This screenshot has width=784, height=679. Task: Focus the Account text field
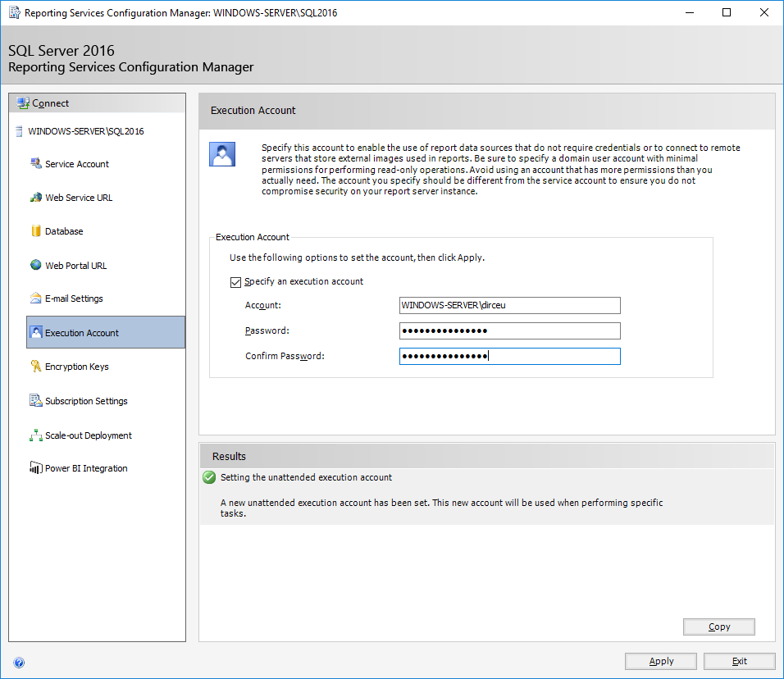[x=509, y=305]
